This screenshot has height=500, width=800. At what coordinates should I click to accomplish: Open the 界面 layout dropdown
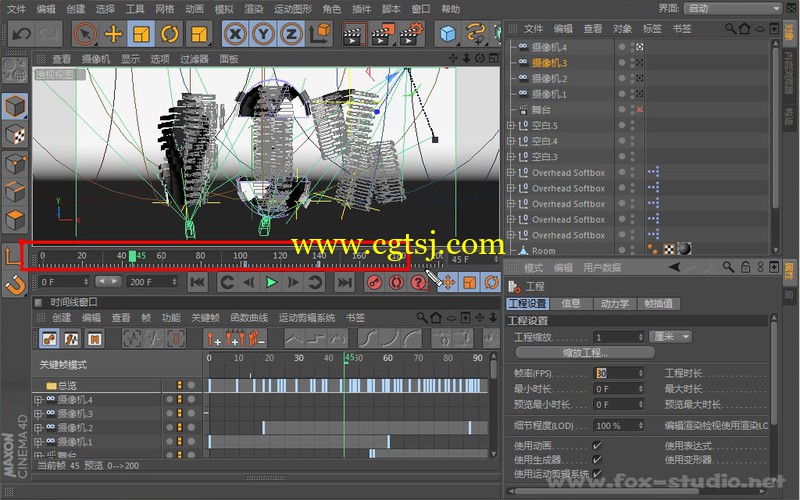point(734,9)
